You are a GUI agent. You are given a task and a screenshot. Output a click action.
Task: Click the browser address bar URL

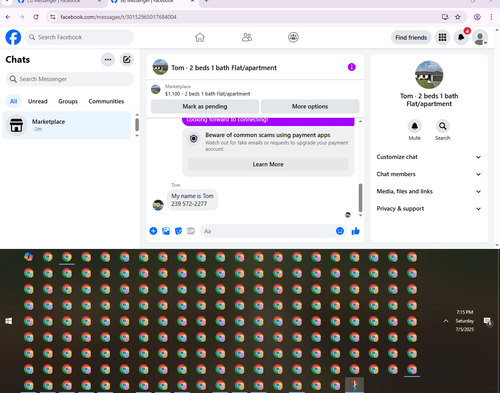click(118, 17)
